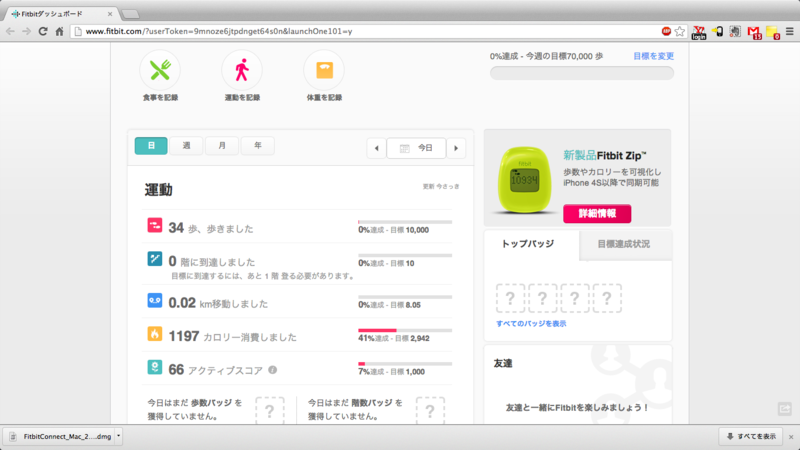Click the active score 7% progress bar
The image size is (800, 450).
405,364
